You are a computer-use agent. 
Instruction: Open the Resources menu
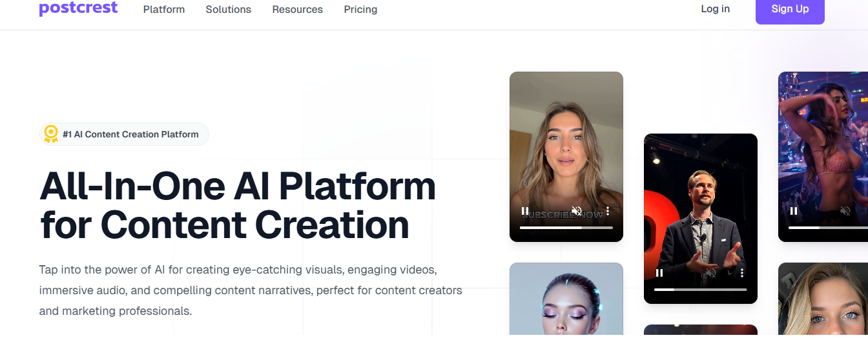298,10
